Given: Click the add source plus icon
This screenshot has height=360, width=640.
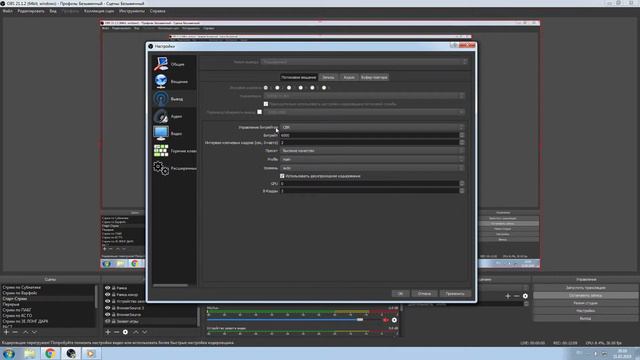Looking at the screenshot, I should (x=108, y=332).
